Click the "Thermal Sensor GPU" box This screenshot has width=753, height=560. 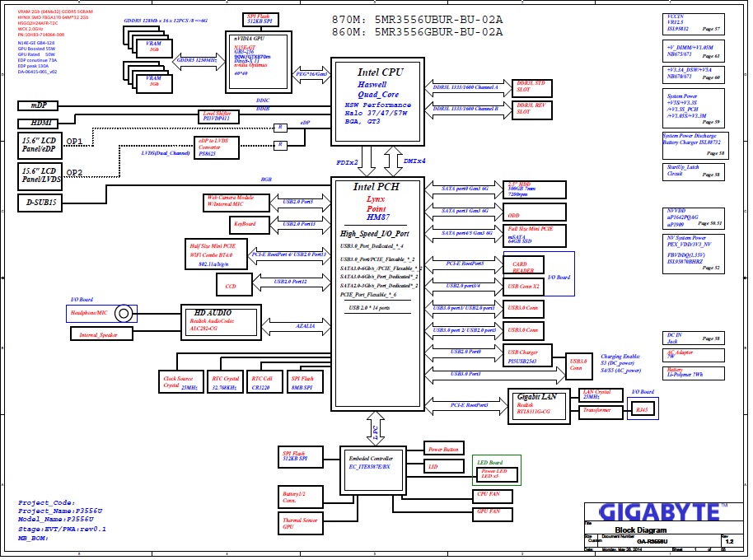pyautogui.click(x=301, y=524)
